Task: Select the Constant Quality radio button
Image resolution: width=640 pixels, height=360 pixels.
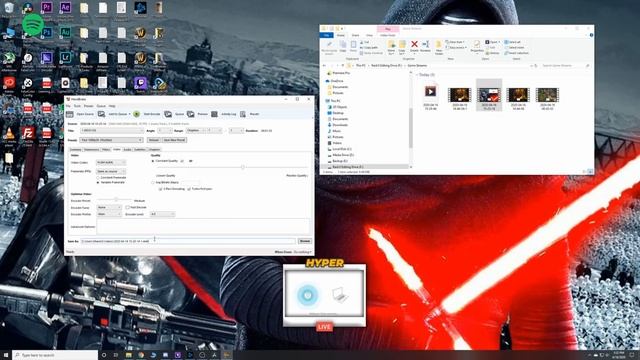Action: pyautogui.click(x=153, y=161)
